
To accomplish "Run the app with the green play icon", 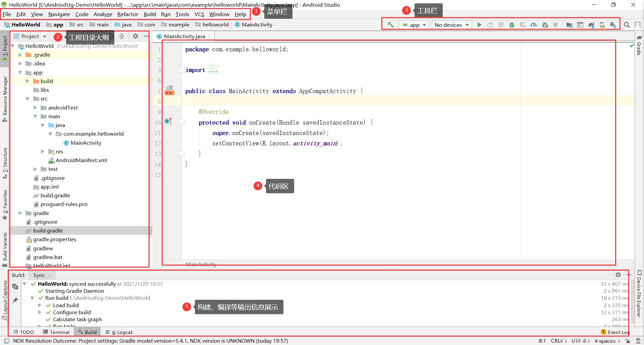I will pyautogui.click(x=479, y=25).
